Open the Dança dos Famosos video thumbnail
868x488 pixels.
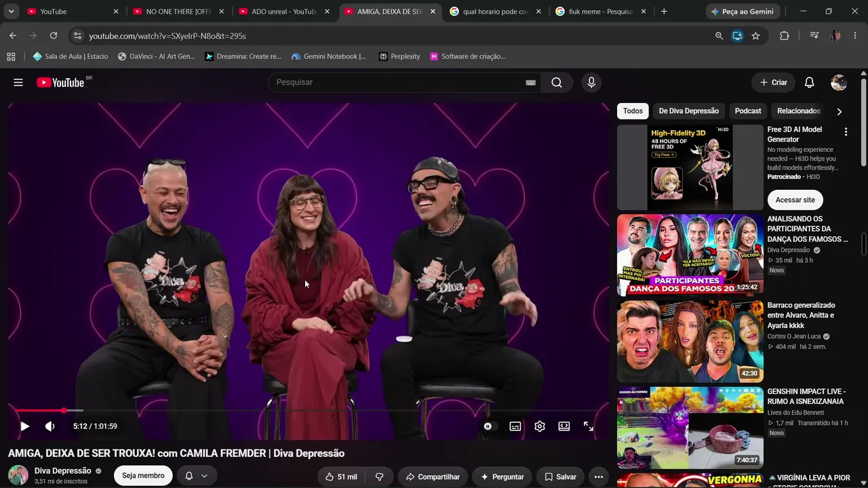[x=690, y=256]
